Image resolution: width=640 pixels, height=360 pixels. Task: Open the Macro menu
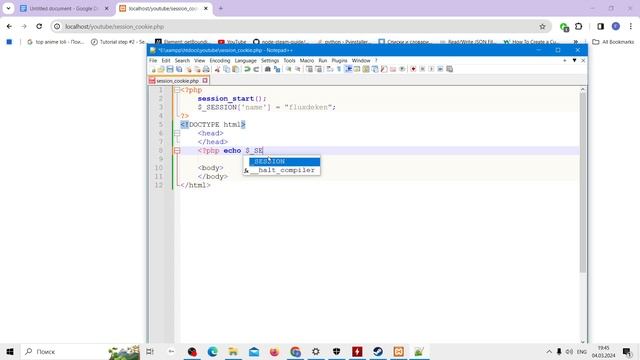point(307,60)
